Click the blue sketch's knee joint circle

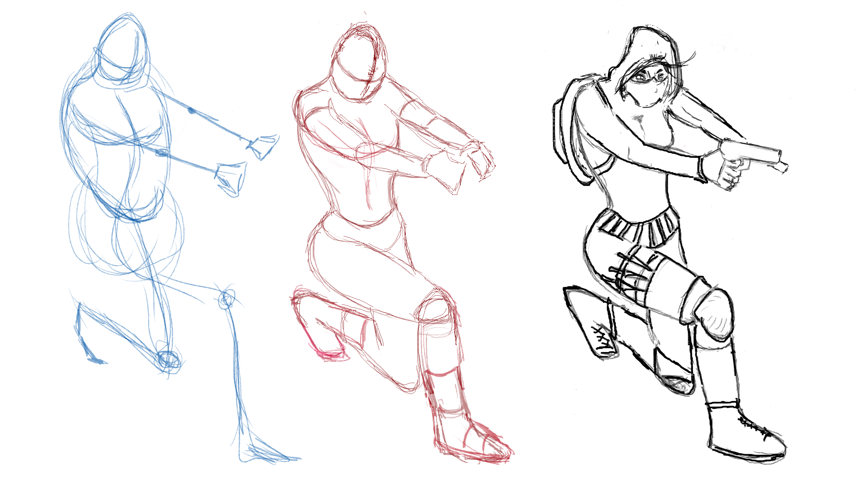click(226, 299)
